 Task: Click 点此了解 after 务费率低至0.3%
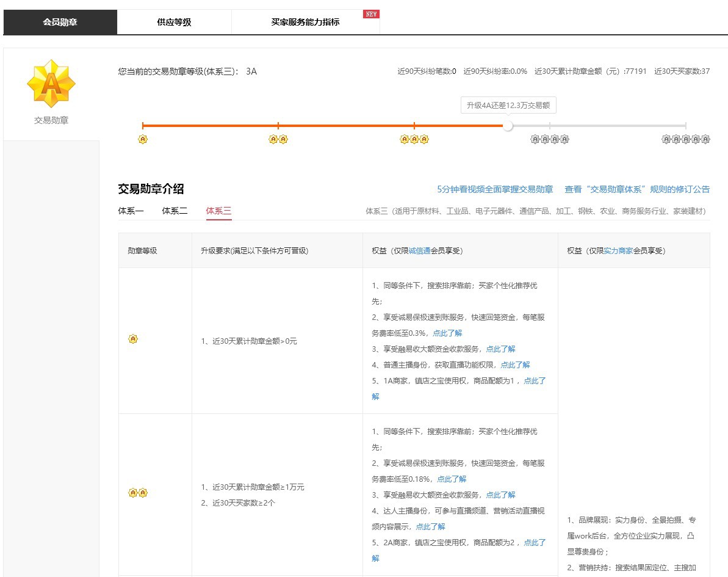click(447, 333)
